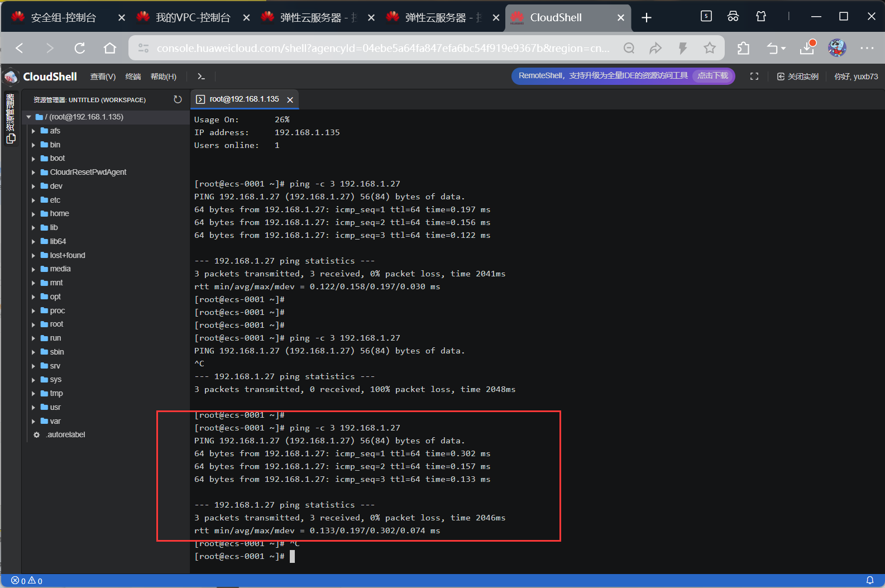
Task: Switch to the 我的VPC-控制台 browser tab
Action: click(193, 18)
